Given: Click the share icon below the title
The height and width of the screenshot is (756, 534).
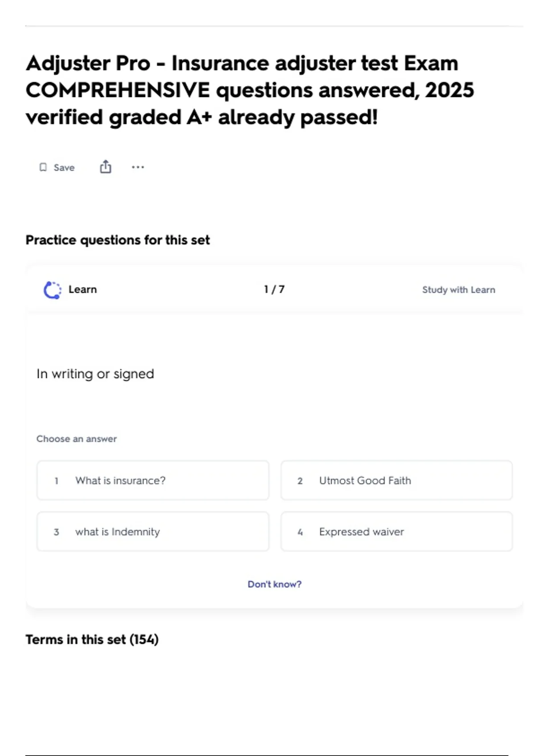Looking at the screenshot, I should [105, 167].
